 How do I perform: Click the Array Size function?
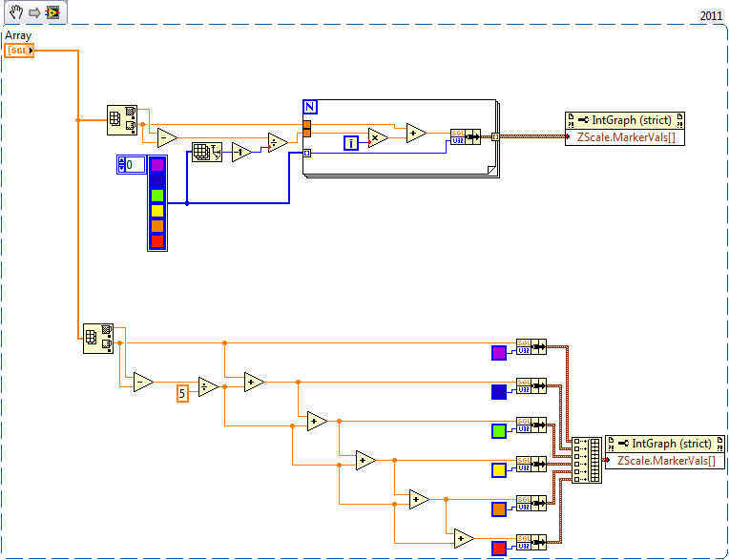pos(207,152)
